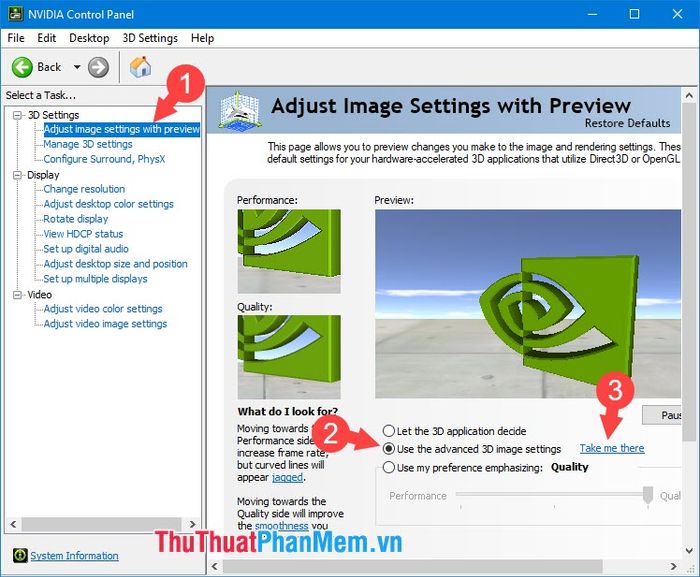Open 'Configure Surround, PhysX' task
Screen dimensions: 700x577
(104, 159)
